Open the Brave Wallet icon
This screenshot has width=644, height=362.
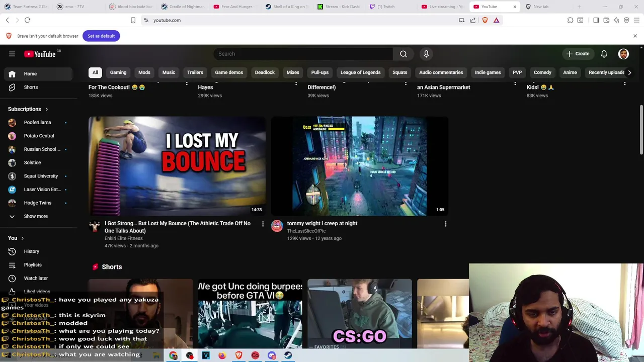click(606, 20)
